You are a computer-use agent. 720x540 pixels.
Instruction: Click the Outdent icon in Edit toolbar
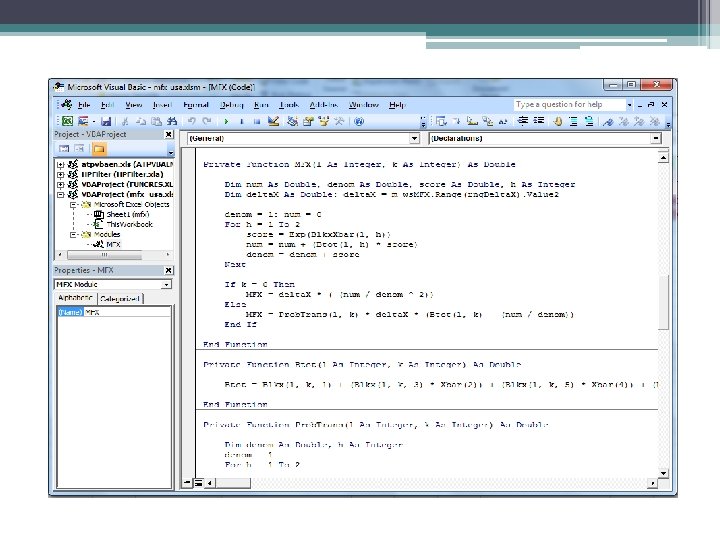(539, 121)
